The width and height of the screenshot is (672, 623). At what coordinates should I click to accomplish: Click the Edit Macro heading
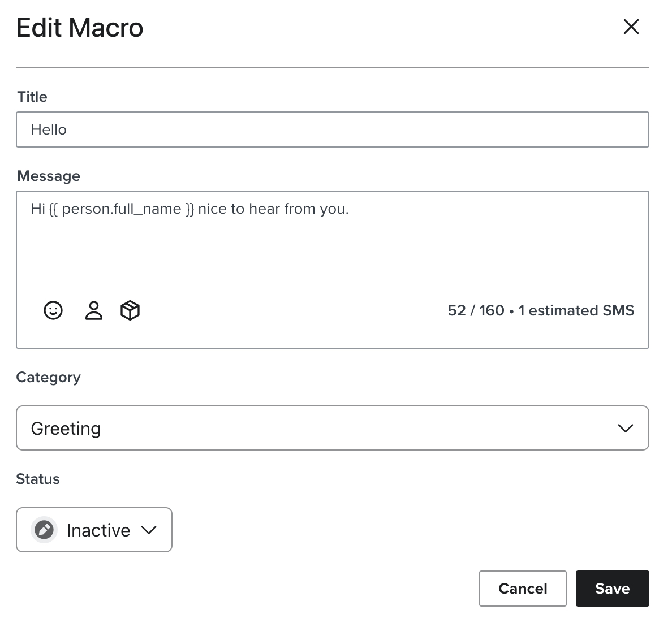80,28
